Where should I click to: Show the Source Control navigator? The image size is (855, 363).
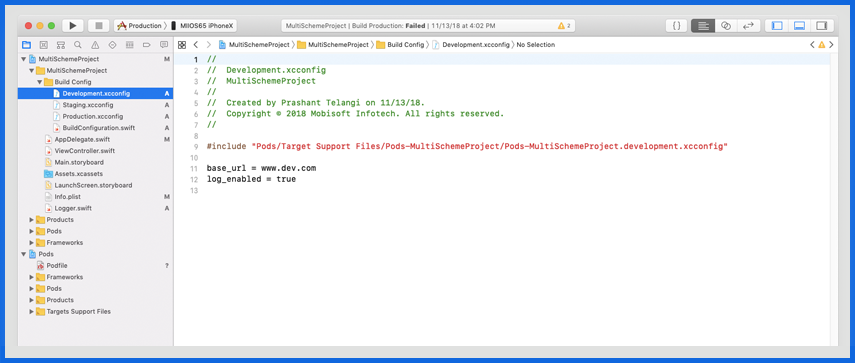pos(44,45)
